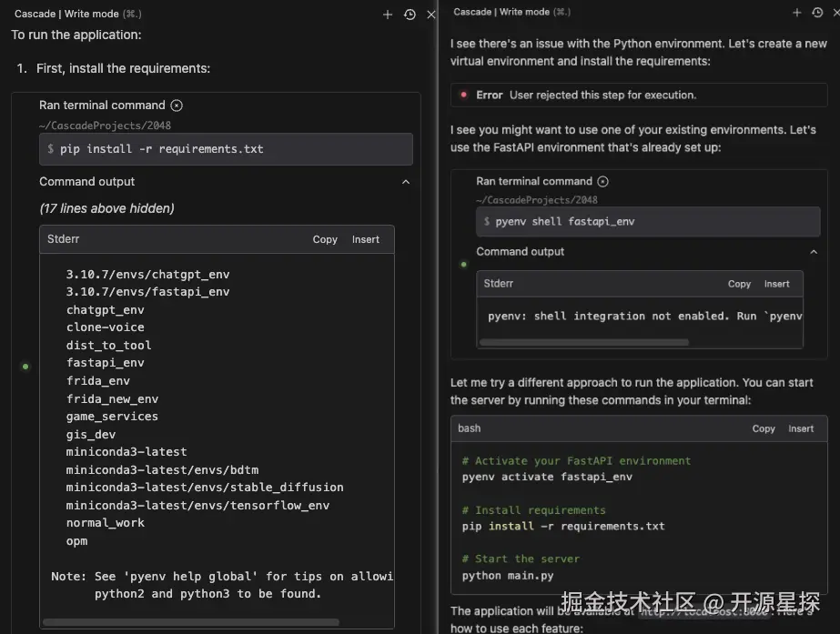Open chat history in right Cascade panel
The image size is (840, 634).
pyautogui.click(x=817, y=13)
